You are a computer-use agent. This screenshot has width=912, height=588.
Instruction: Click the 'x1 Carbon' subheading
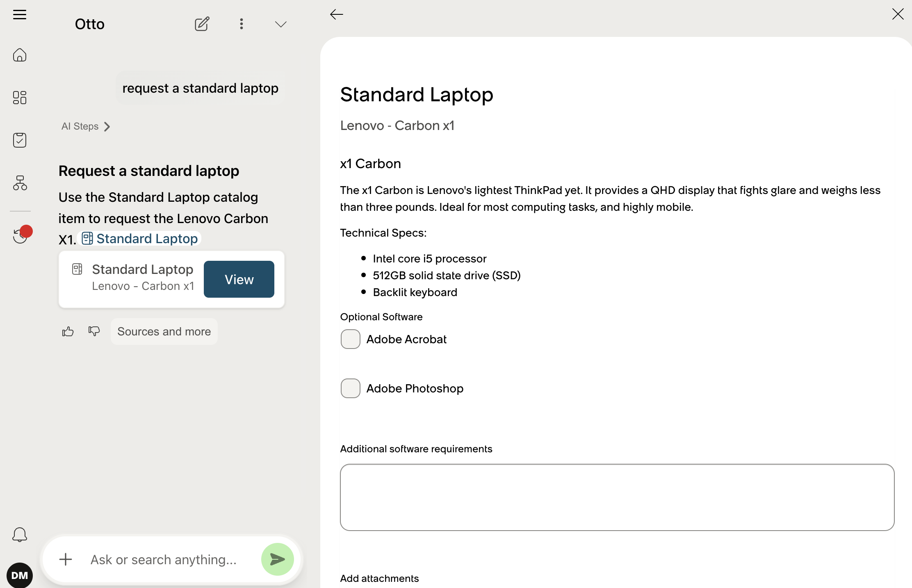[x=370, y=164]
